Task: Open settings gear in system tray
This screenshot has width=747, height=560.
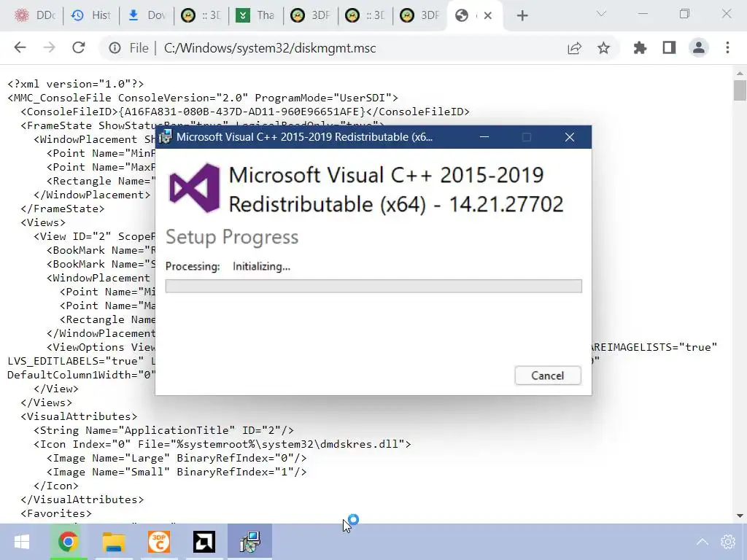Action: (x=728, y=542)
